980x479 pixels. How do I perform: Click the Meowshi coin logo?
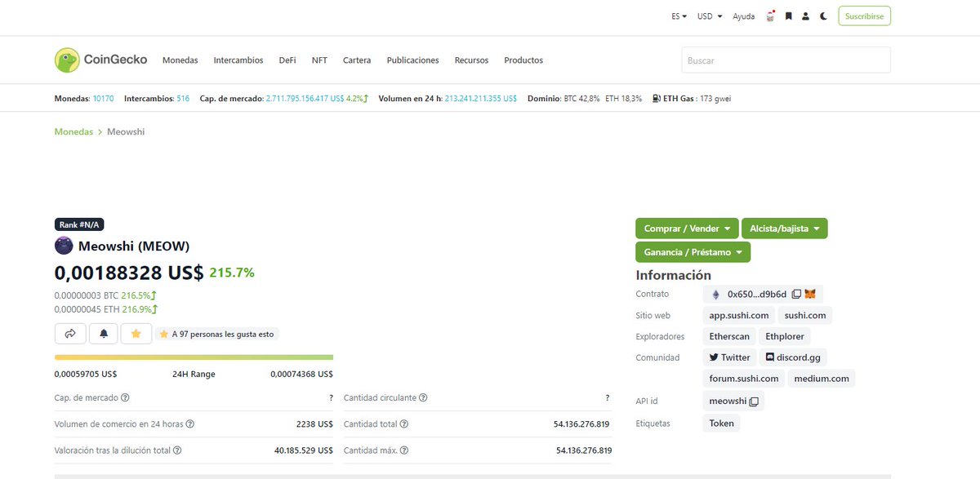(64, 246)
